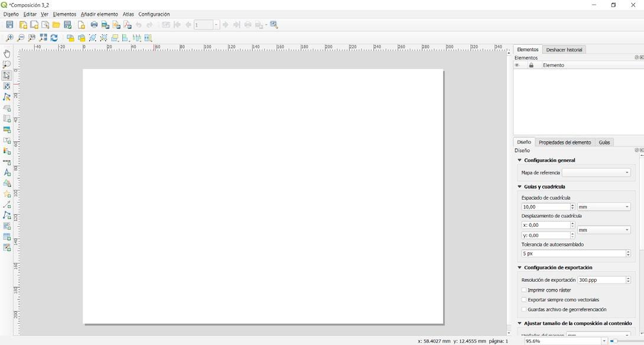Refresh the layout view
Image resolution: width=644 pixels, height=345 pixels.
coord(54,38)
